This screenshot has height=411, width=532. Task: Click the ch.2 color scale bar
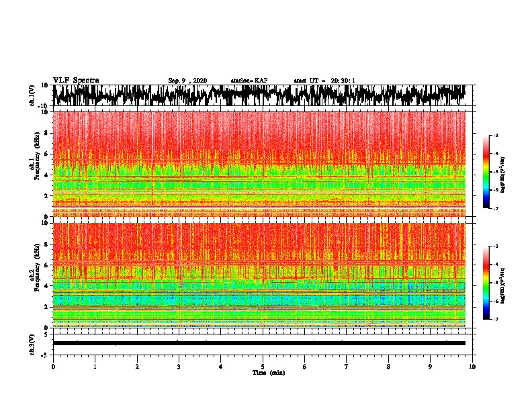(x=486, y=283)
